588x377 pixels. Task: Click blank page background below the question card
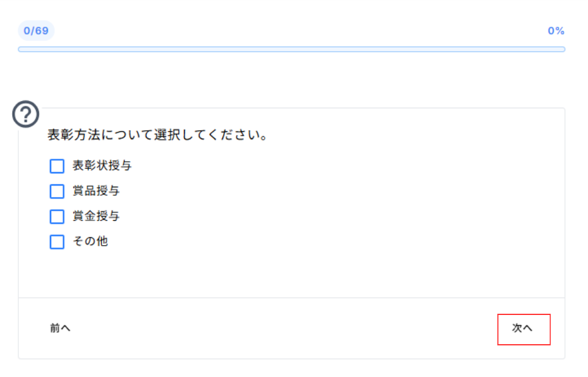coord(292,368)
